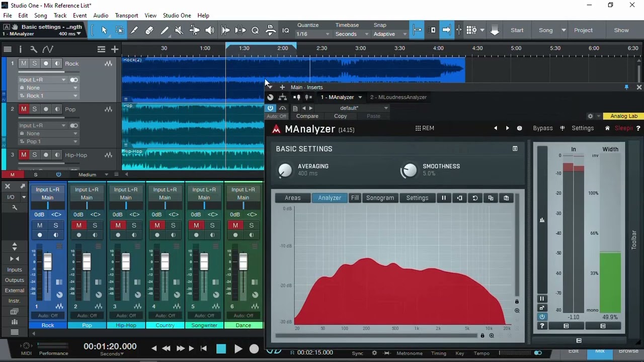Toggle Solo on Pop track header

35,109
